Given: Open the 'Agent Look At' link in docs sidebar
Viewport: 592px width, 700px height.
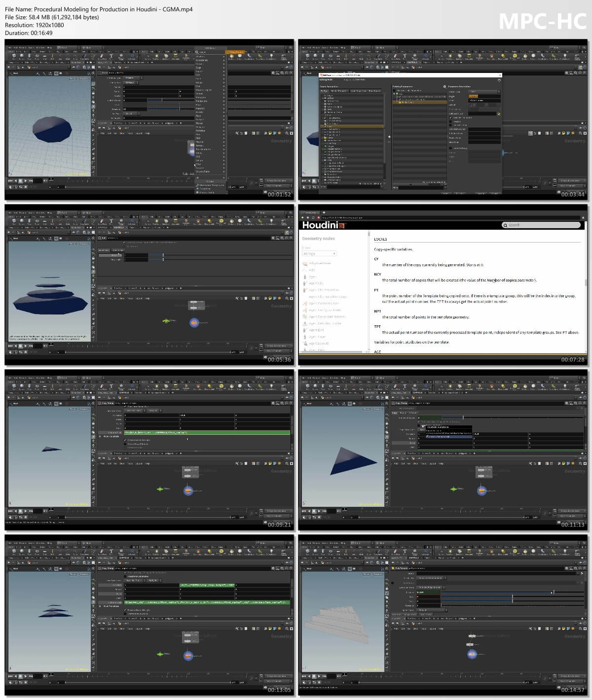Looking at the screenshot, I should pos(319,343).
